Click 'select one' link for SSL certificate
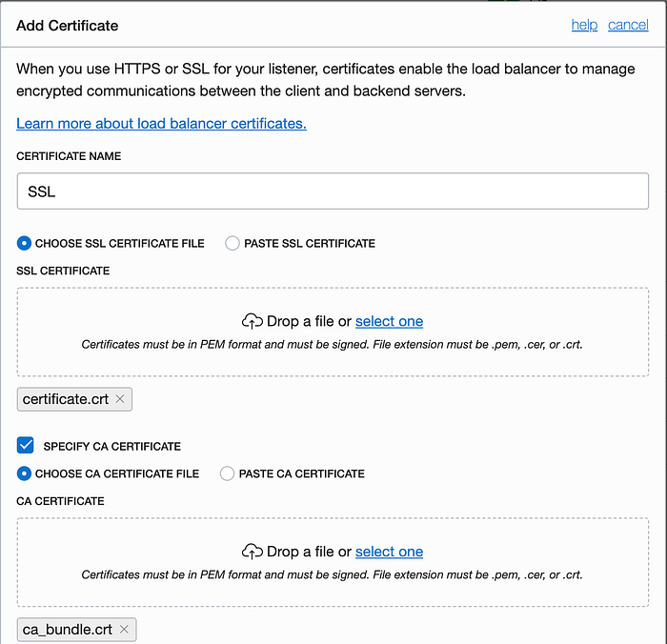 pos(389,321)
